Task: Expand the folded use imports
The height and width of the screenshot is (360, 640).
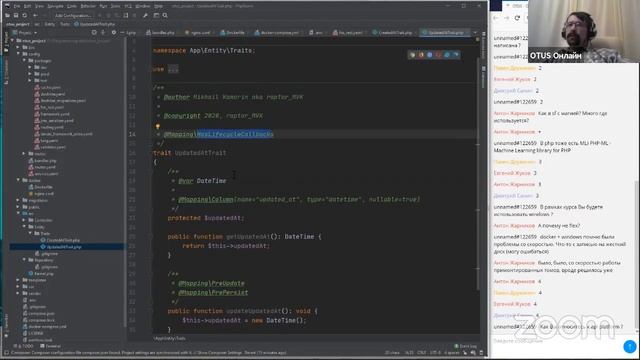Action: tap(173, 69)
